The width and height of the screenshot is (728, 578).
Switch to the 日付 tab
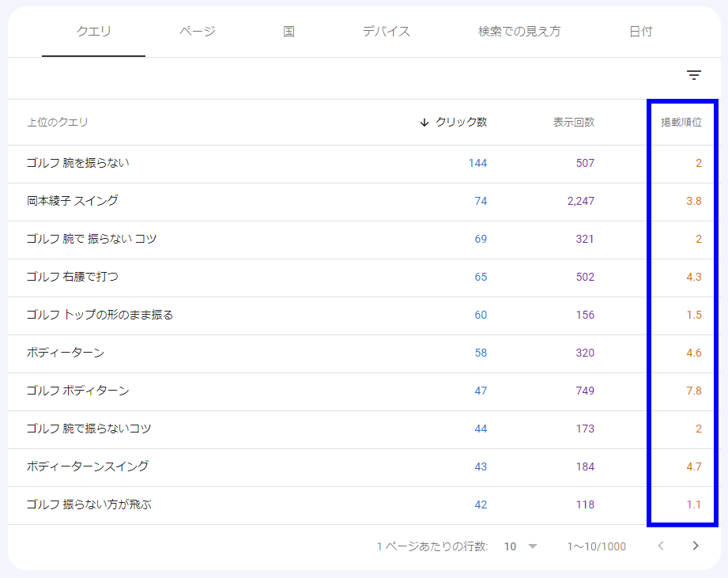click(x=641, y=32)
